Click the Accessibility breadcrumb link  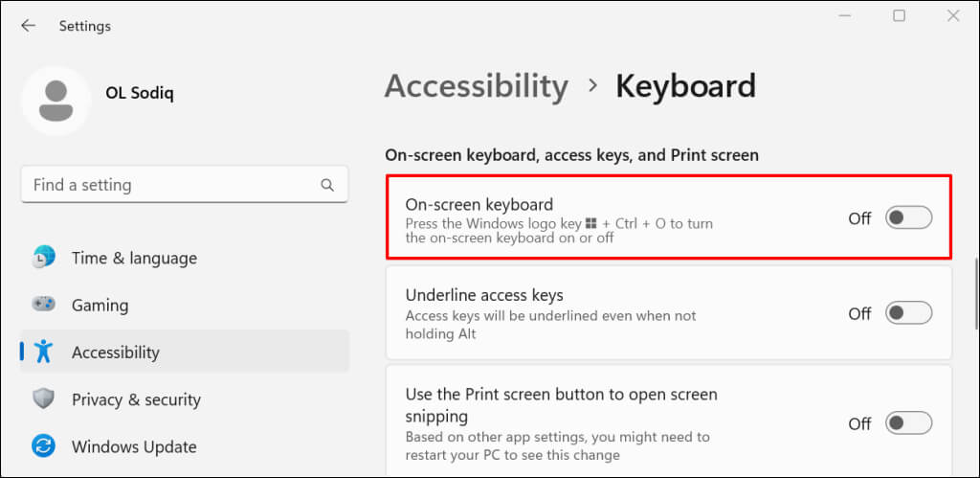[x=476, y=86]
